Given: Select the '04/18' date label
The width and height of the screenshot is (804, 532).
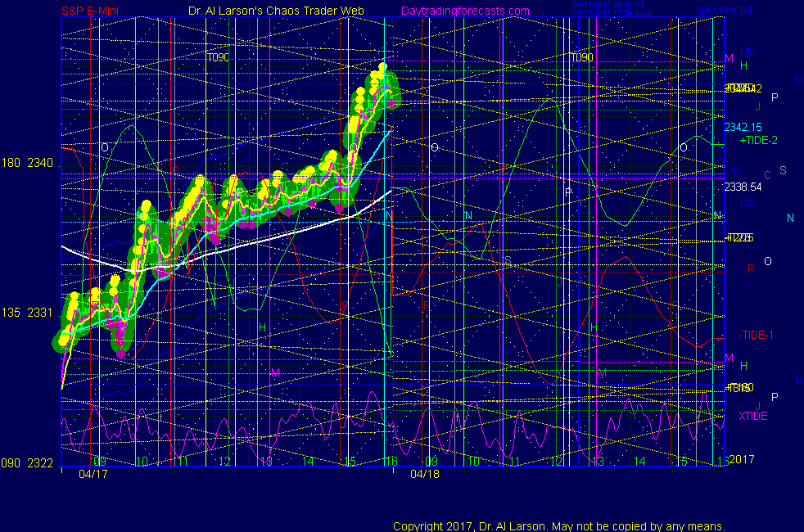Looking at the screenshot, I should pyautogui.click(x=425, y=474).
